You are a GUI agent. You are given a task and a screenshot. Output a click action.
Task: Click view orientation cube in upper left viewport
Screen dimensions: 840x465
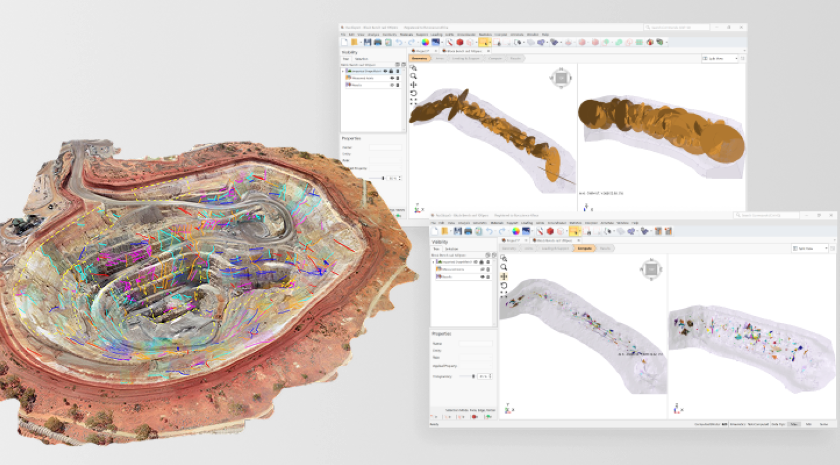562,78
